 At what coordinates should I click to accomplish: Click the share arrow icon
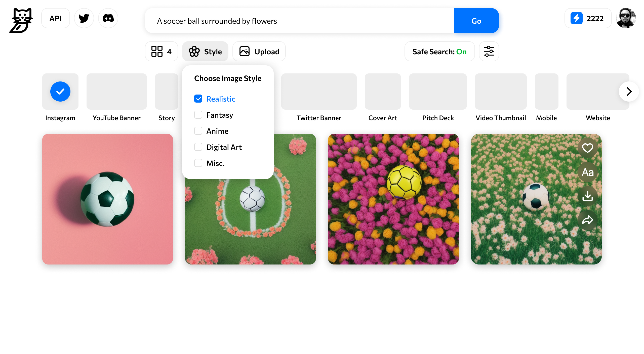tap(587, 220)
